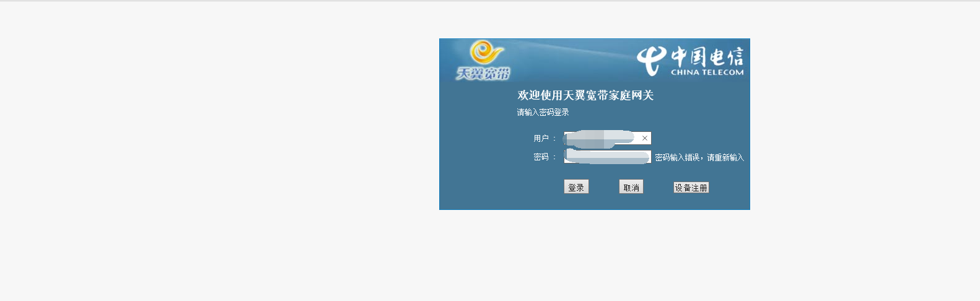Image resolution: width=980 pixels, height=301 pixels.
Task: Click the 天翼宽带 logo
Action: coord(483,61)
